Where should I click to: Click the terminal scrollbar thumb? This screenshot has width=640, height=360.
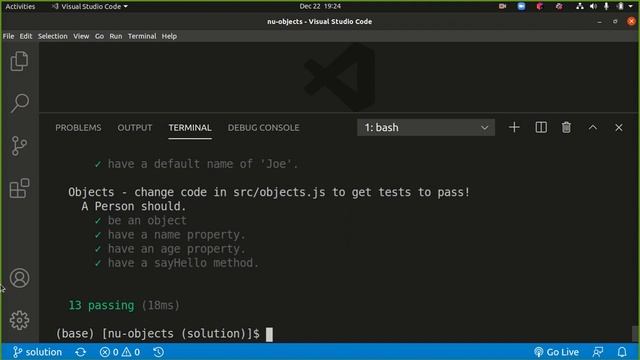(635, 334)
